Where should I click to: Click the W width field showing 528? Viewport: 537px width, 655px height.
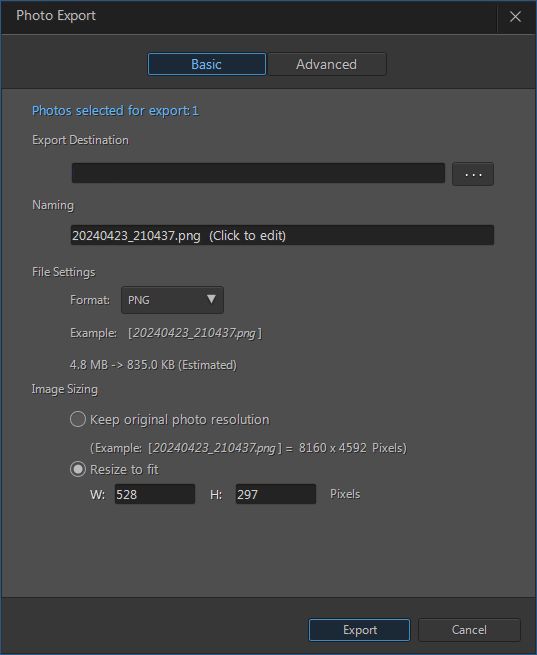(155, 494)
